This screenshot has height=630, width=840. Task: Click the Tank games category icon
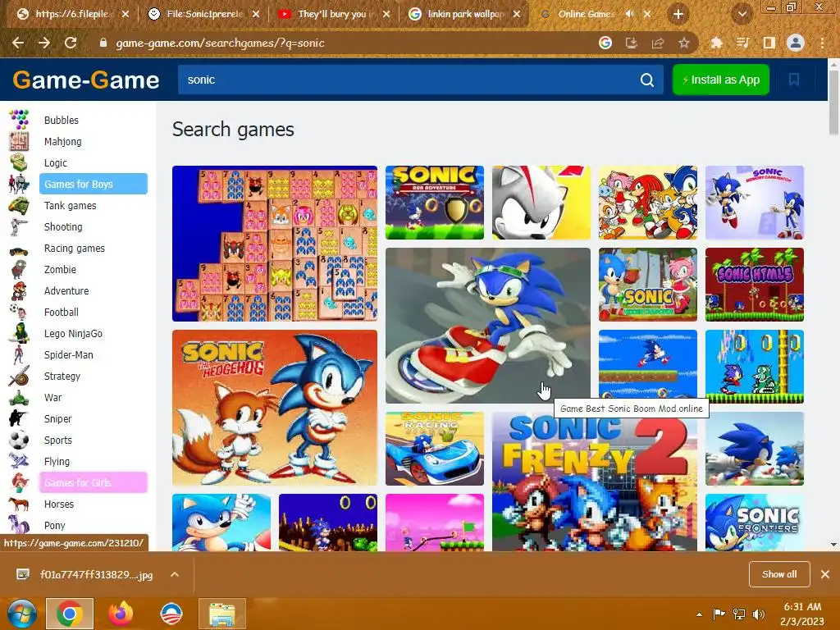click(x=19, y=205)
